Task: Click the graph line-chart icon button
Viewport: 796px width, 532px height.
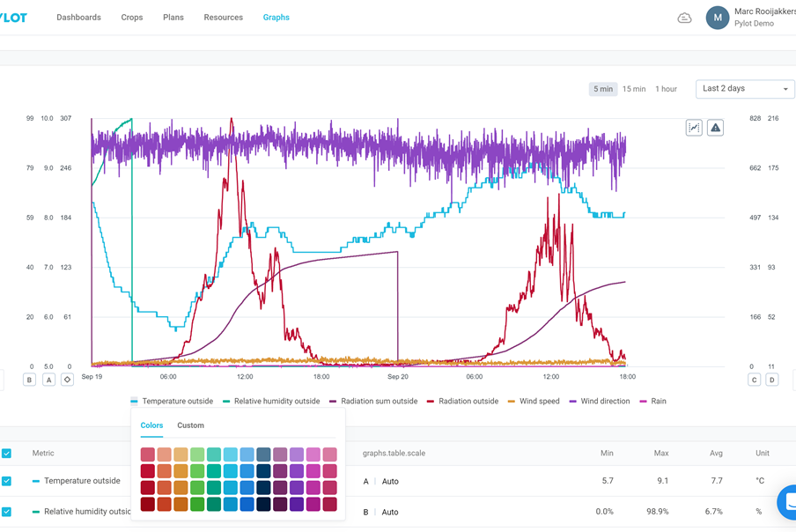Action: [694, 128]
